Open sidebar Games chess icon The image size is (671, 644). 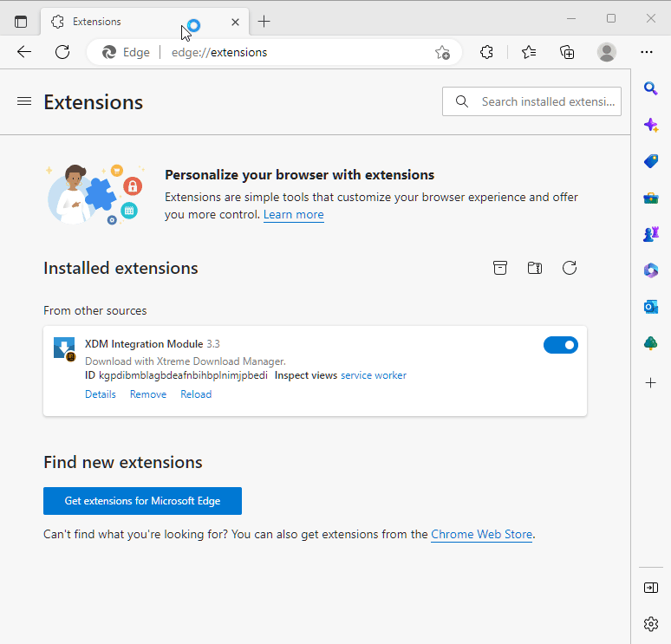click(x=651, y=234)
